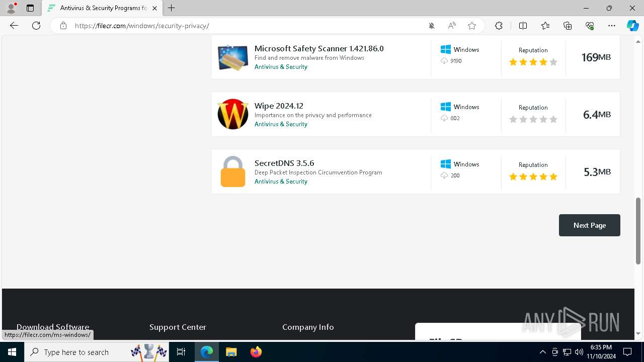Image resolution: width=644 pixels, height=362 pixels.
Task: Click the scrollbar down arrow
Action: coord(638,333)
